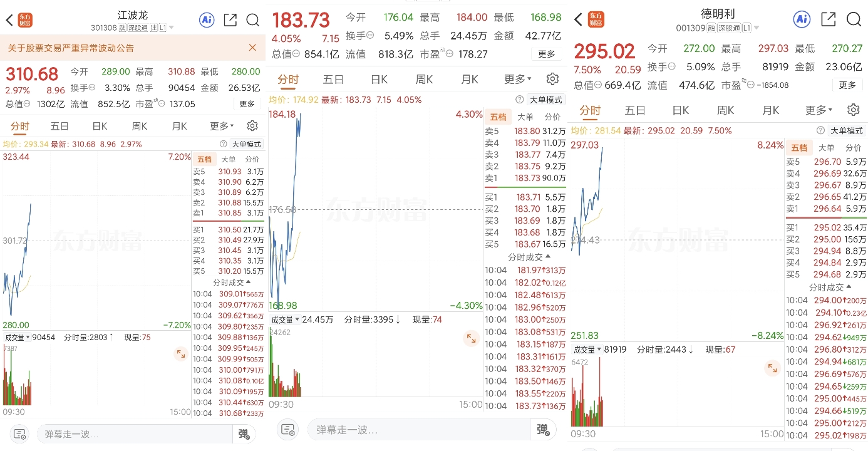Click 更多 button in 江波龙 quote summary
This screenshot has width=868, height=451.
coord(247,104)
